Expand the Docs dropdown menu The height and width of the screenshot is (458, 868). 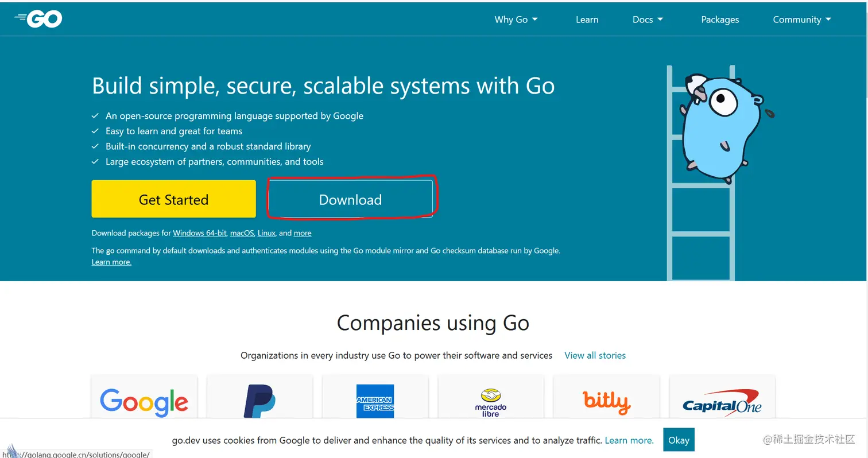(648, 20)
